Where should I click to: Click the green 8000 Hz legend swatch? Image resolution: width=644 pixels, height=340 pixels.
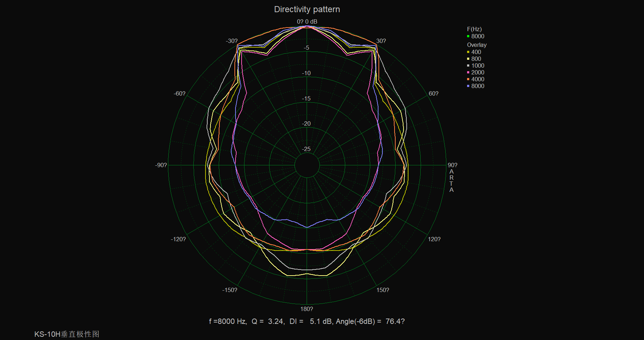468,36
